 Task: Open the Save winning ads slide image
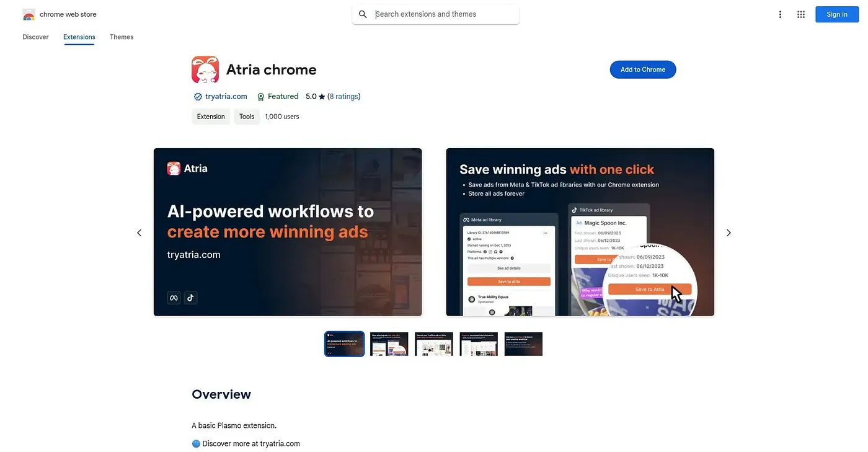pos(580,232)
